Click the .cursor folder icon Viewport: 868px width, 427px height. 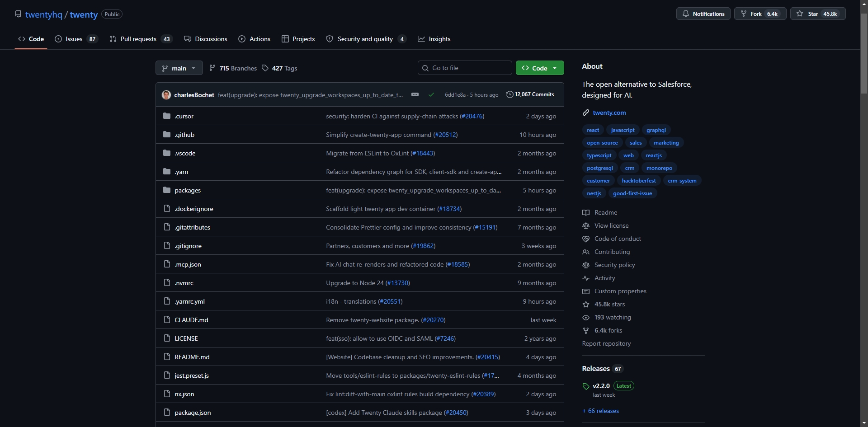click(x=167, y=116)
